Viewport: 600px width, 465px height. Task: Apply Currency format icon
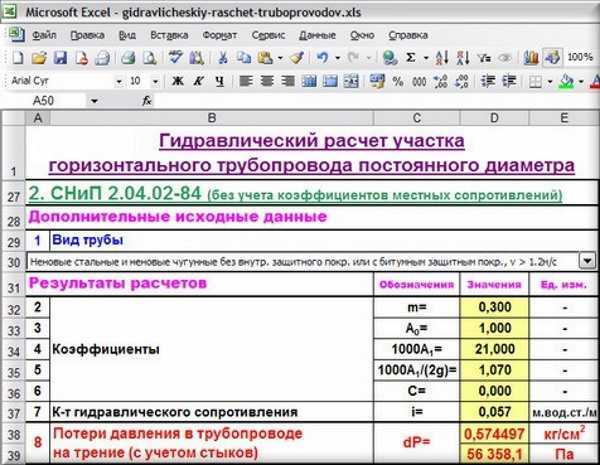click(377, 81)
